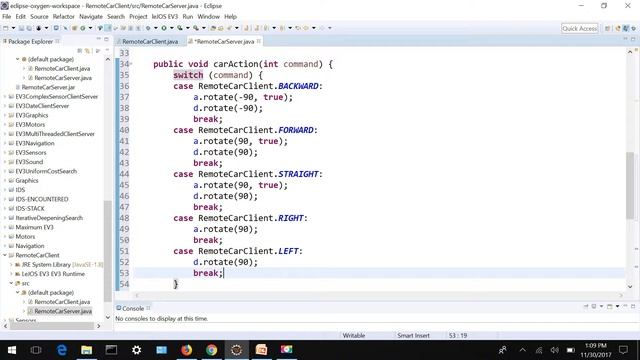Viewport: 640px width, 360px height.
Task: Open File Explorer from the taskbar
Action: [87, 350]
